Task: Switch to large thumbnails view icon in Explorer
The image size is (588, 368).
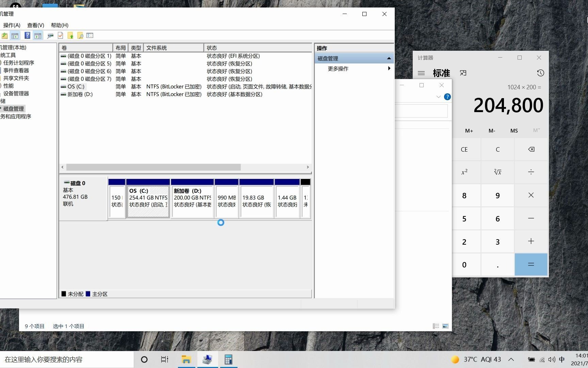Action: click(445, 326)
